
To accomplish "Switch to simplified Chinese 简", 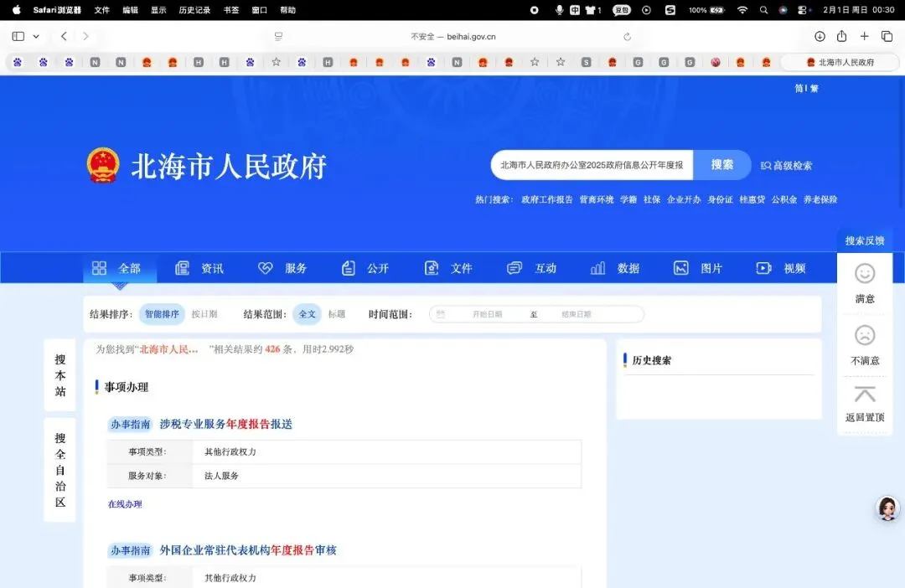I will tap(799, 88).
